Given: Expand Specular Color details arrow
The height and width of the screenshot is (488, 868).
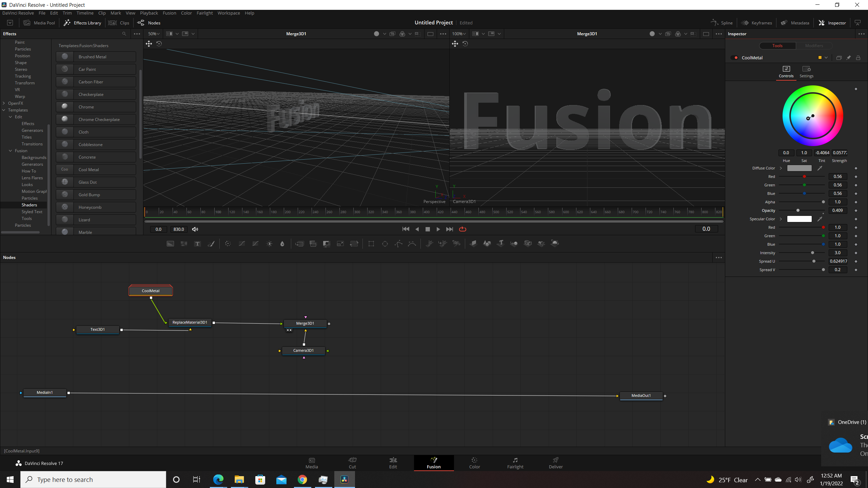Looking at the screenshot, I should [x=781, y=219].
